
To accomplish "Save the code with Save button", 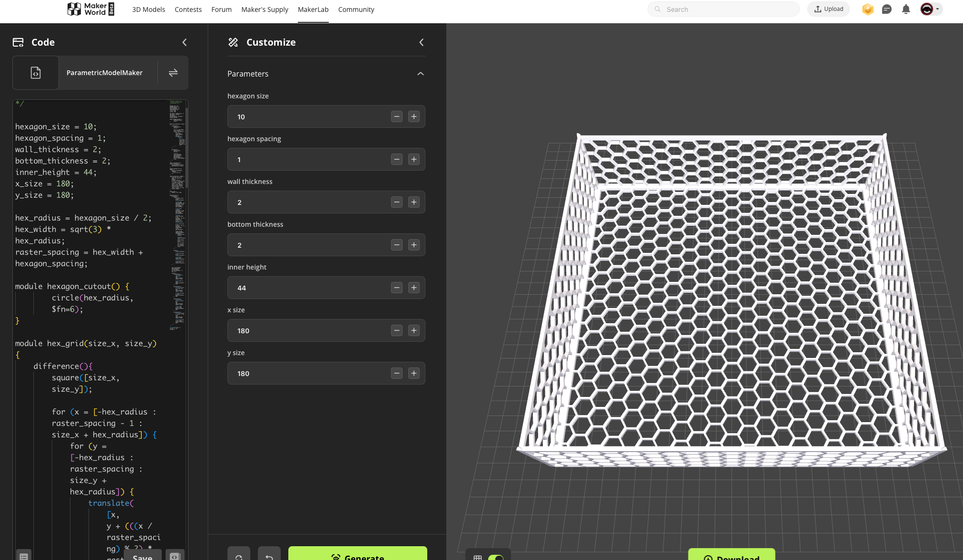I will coord(143,555).
